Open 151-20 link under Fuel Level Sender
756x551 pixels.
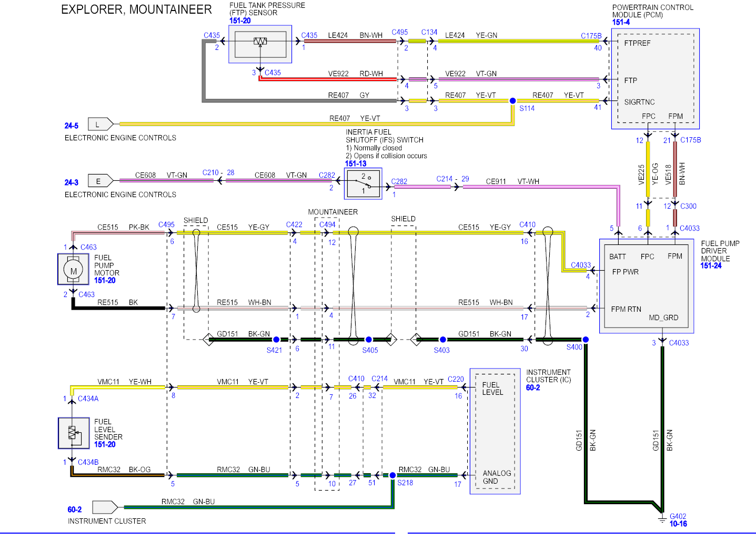coord(105,444)
